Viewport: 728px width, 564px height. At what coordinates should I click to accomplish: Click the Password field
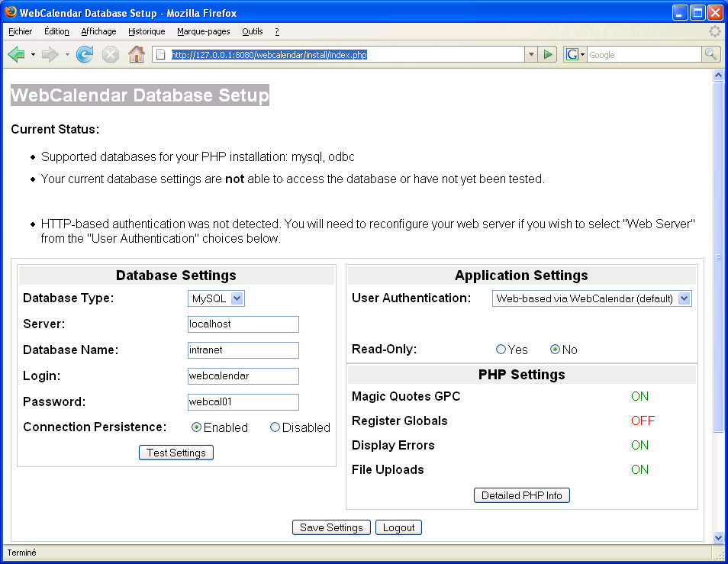243,402
